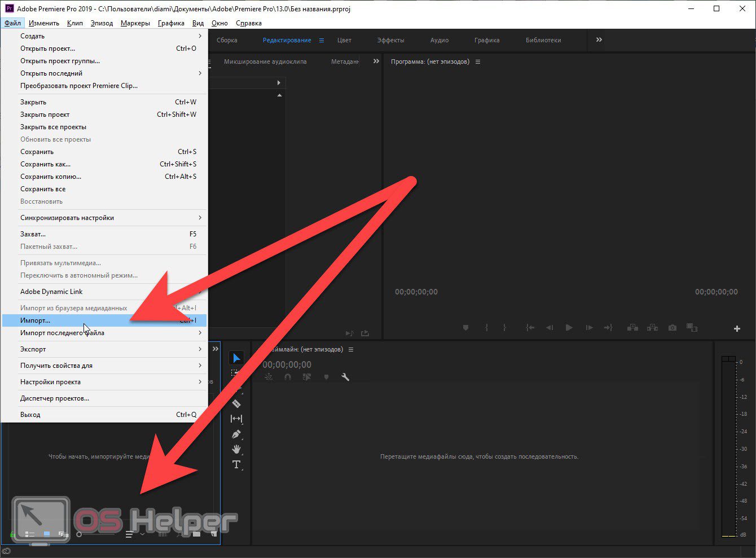Go to Out point in Program monitor
Screen dimensions: 756x558
[x=608, y=328]
